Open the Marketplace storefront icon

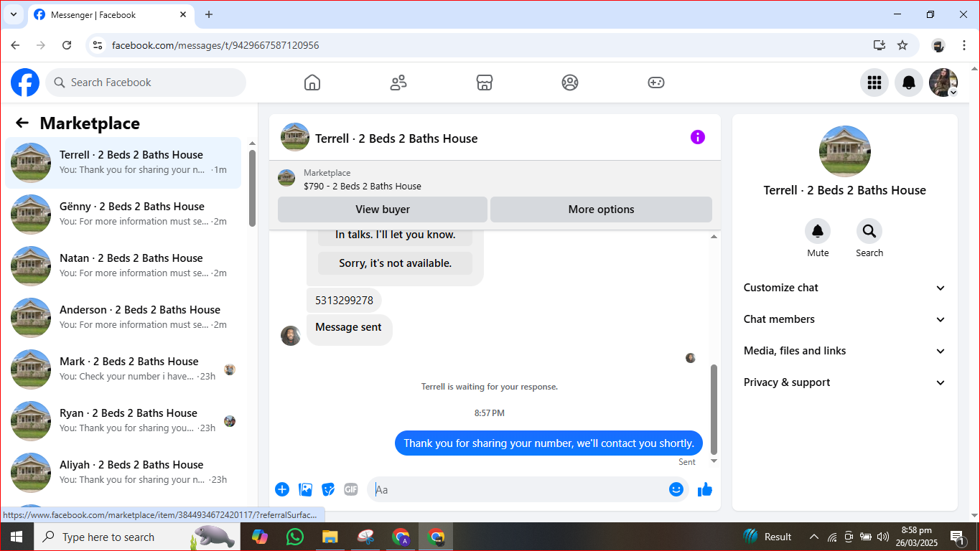pyautogui.click(x=485, y=83)
